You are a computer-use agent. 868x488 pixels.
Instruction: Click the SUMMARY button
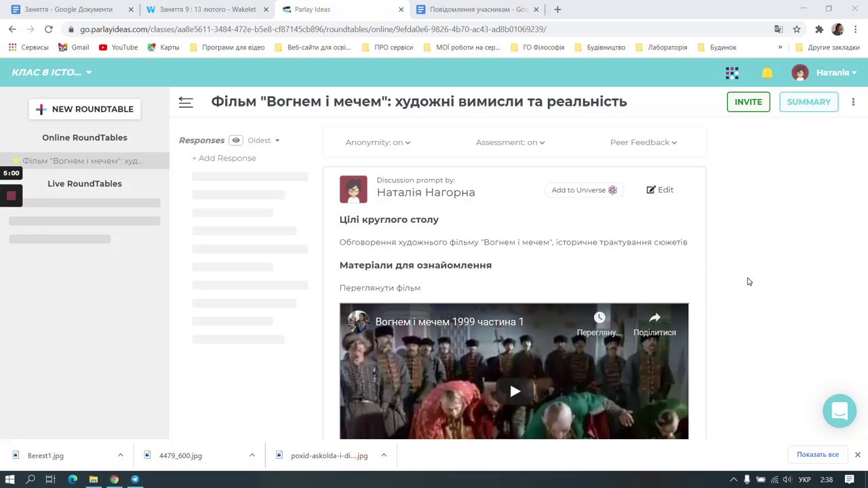click(x=808, y=102)
